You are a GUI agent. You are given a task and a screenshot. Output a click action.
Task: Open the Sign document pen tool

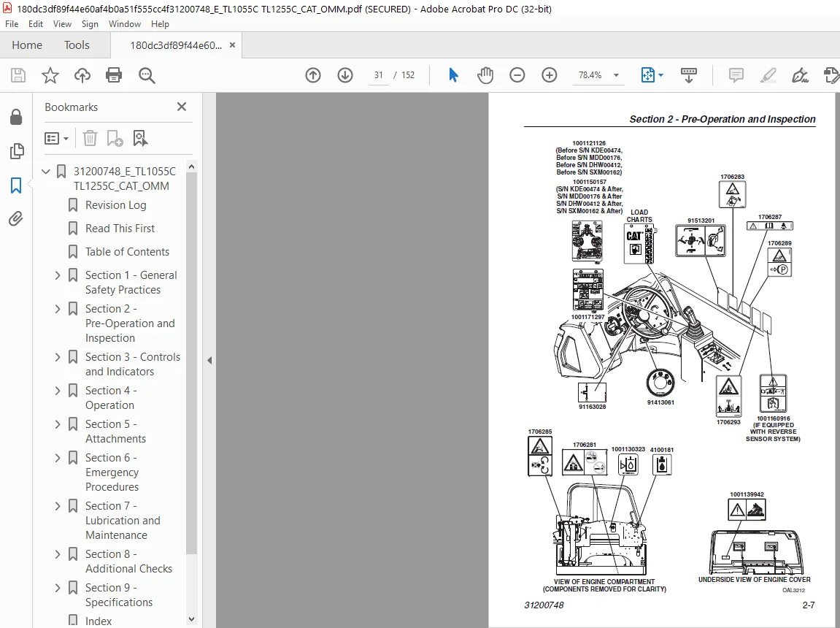pyautogui.click(x=800, y=75)
